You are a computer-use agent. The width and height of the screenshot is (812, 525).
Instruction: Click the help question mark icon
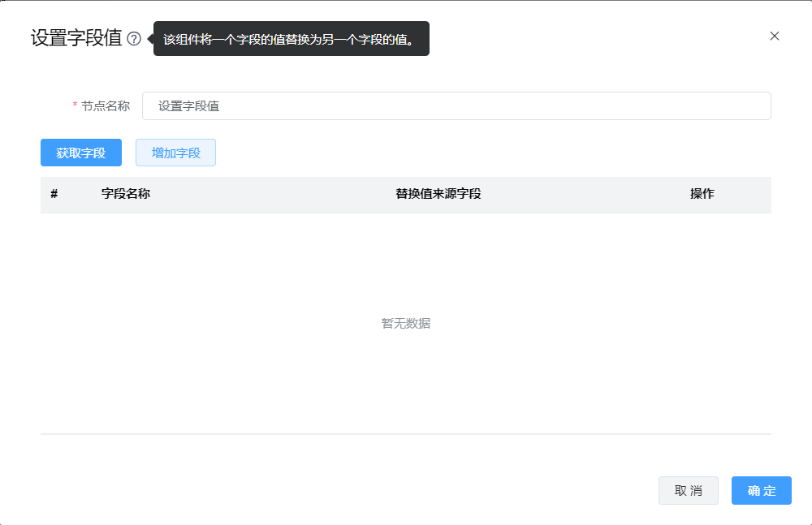pos(134,39)
